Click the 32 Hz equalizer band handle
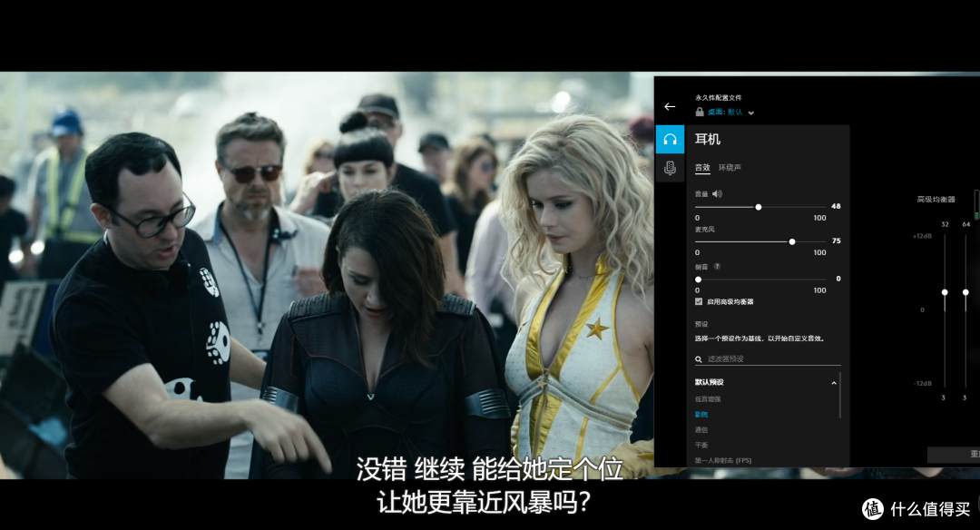 point(945,292)
